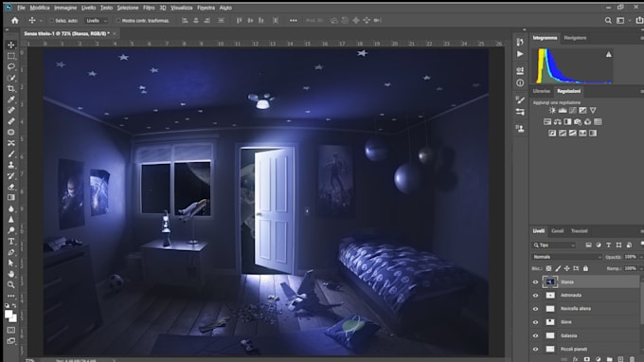Image resolution: width=644 pixels, height=362 pixels.
Task: Filter layers by type layers (T icon)
Action: click(x=608, y=244)
